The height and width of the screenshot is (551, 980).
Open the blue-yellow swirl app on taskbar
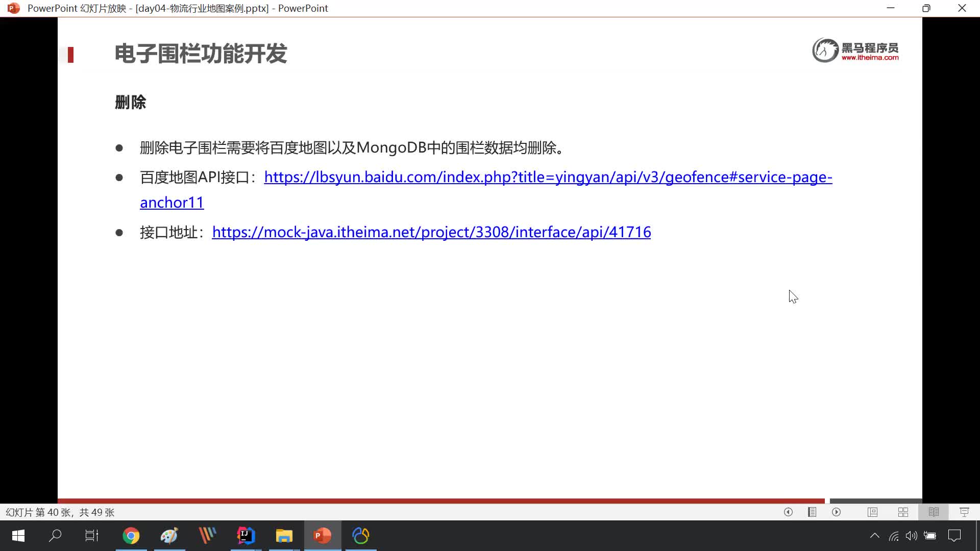click(361, 536)
